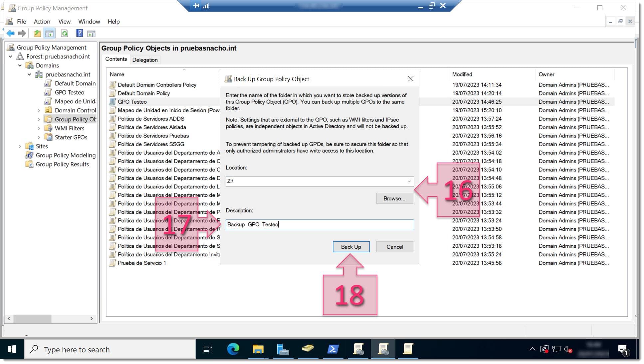Screen dimensions: 644x364
Task: Select the Contents tab in GPO panel
Action: (115, 60)
